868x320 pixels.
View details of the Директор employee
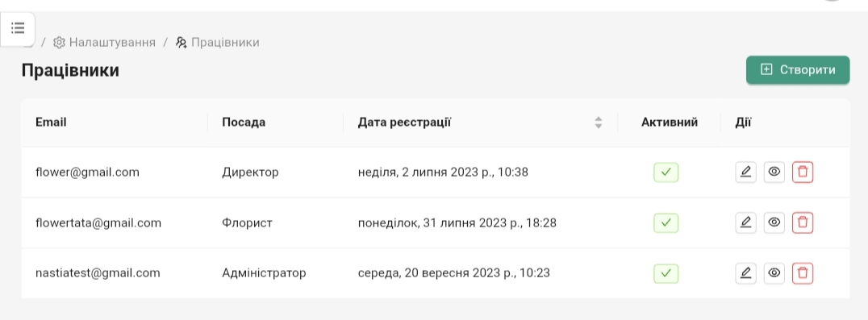[774, 172]
